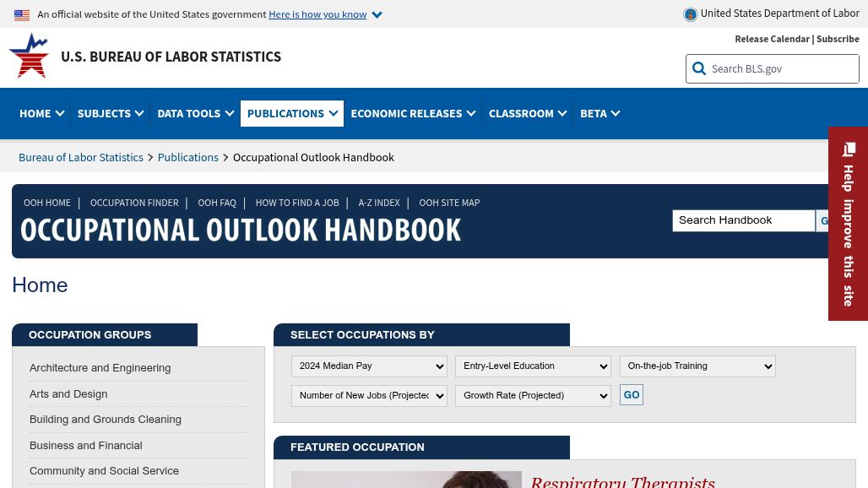The image size is (868, 488).
Task: Open the Home navigation menu
Action: [42, 113]
